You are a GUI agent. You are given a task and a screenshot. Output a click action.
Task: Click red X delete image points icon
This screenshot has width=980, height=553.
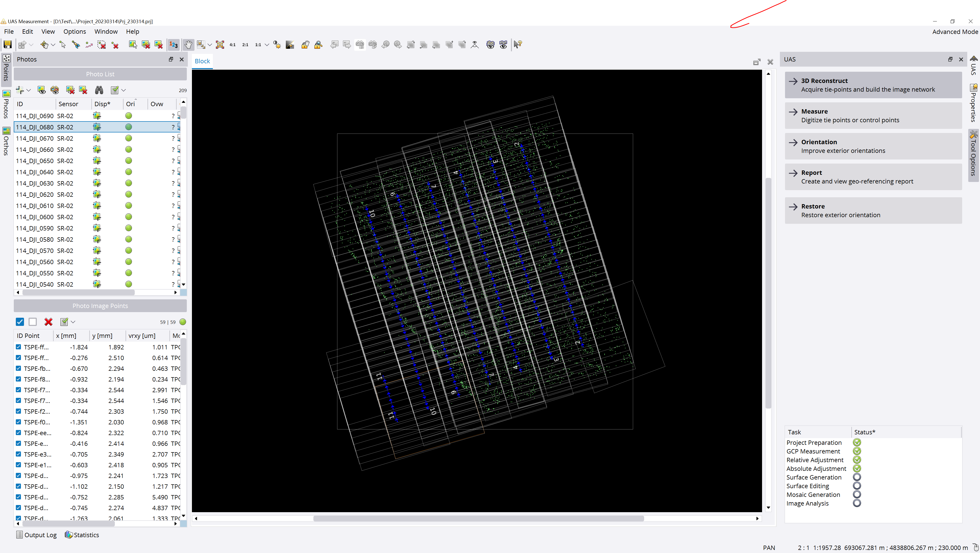click(x=48, y=322)
